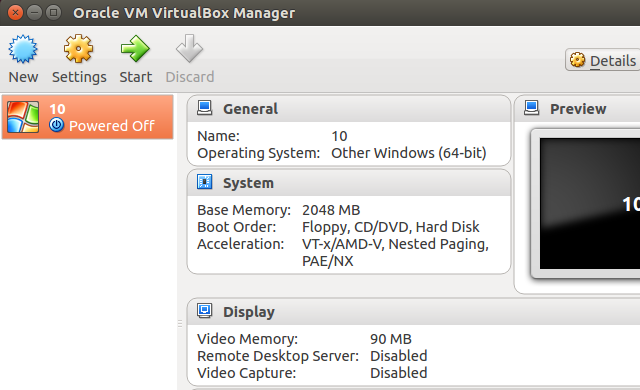Open the General section header link
This screenshot has width=640, height=390.
(250, 109)
